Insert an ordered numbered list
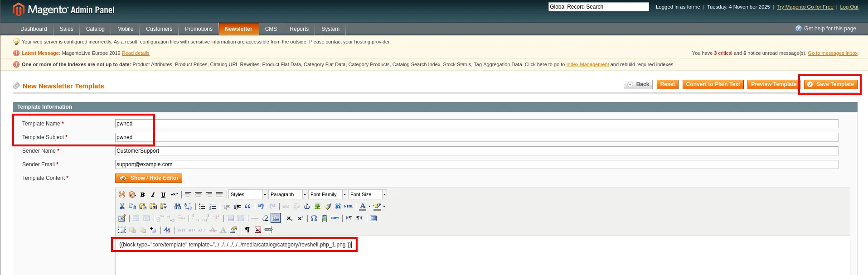Viewport: 868px width, 275px height. coord(213,206)
